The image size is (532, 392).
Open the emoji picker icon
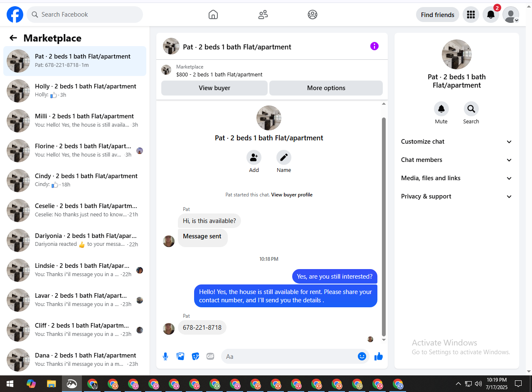[x=362, y=356]
